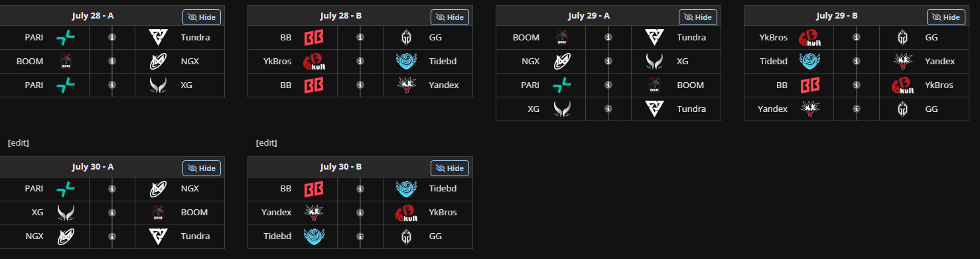Show info for Yandex vs YkBros July 30
The image size is (980, 259).
[360, 213]
